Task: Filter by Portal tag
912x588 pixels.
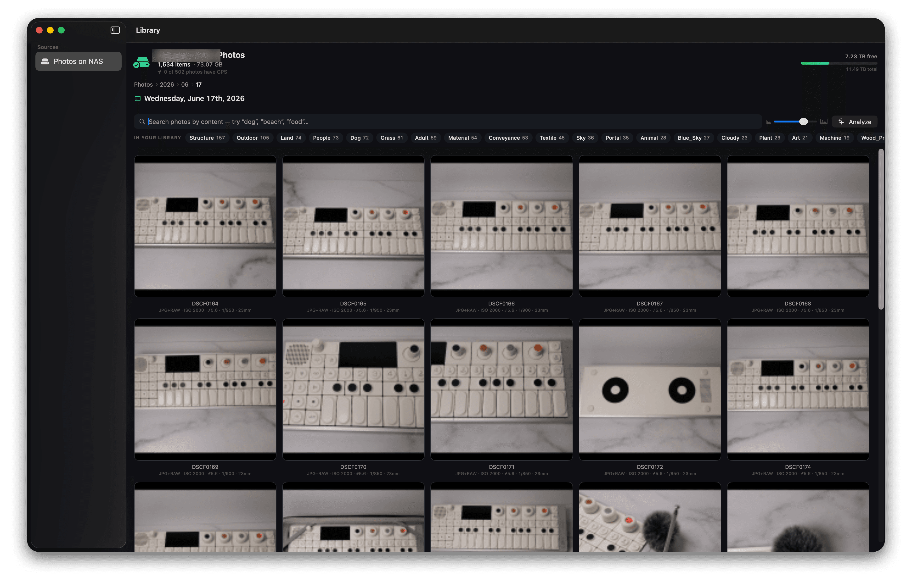Action: (617, 138)
